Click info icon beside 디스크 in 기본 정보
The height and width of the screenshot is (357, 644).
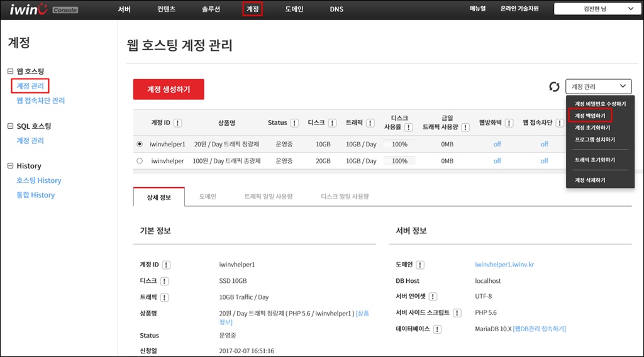(x=164, y=281)
